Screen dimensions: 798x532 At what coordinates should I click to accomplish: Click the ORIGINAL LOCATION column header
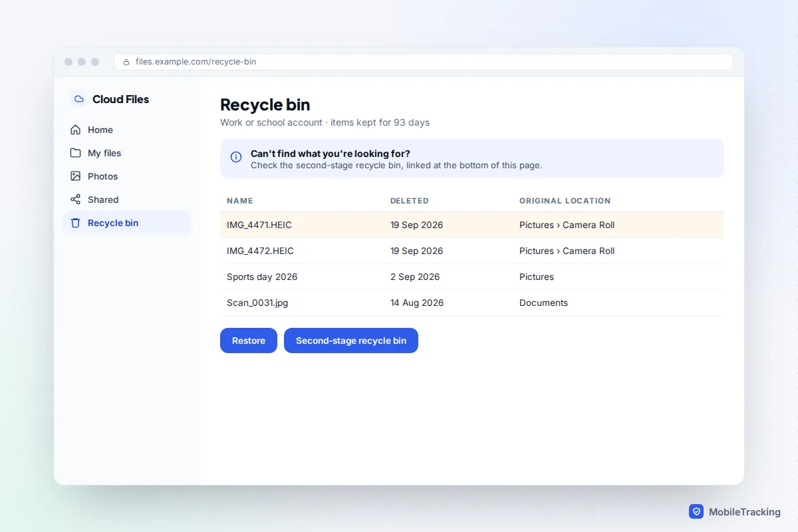coord(565,201)
